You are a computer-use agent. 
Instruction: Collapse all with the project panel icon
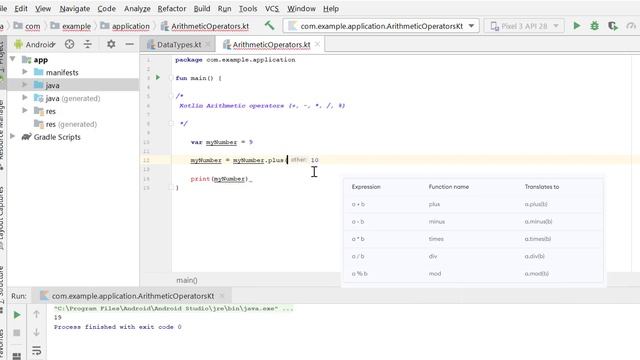pyautogui.click(x=88, y=44)
